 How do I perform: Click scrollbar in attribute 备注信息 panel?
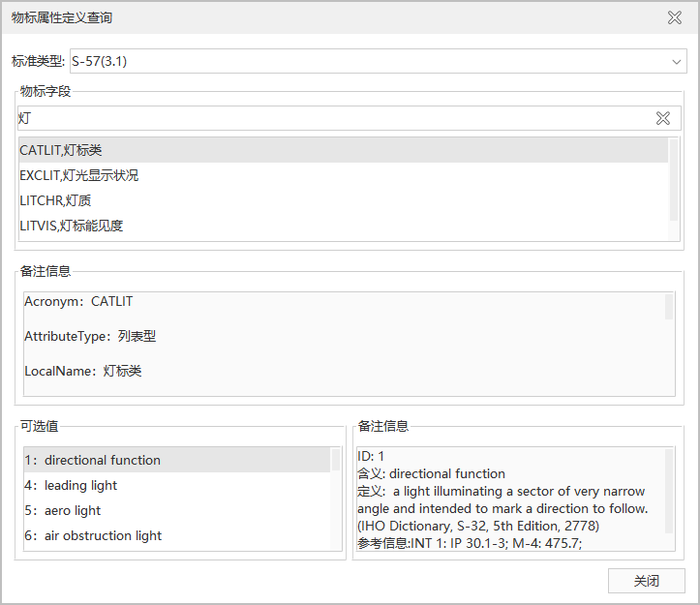[669, 307]
